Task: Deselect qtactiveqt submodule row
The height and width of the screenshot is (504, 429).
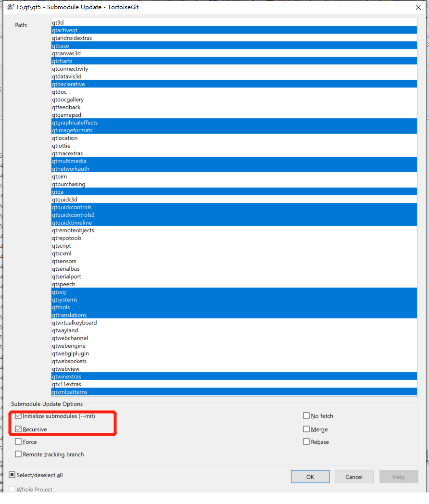Action: coord(234,30)
